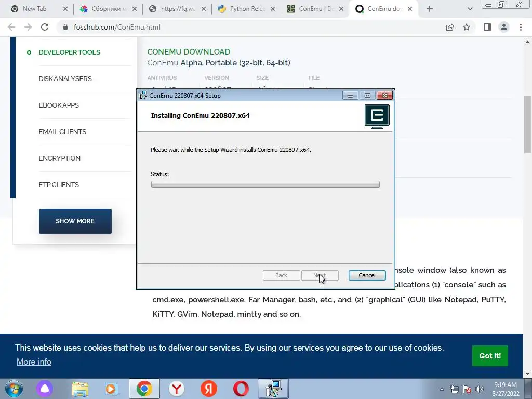Image resolution: width=532 pixels, height=399 pixels.
Task: Open the red Yandex Я taskbar icon
Action: 209,389
